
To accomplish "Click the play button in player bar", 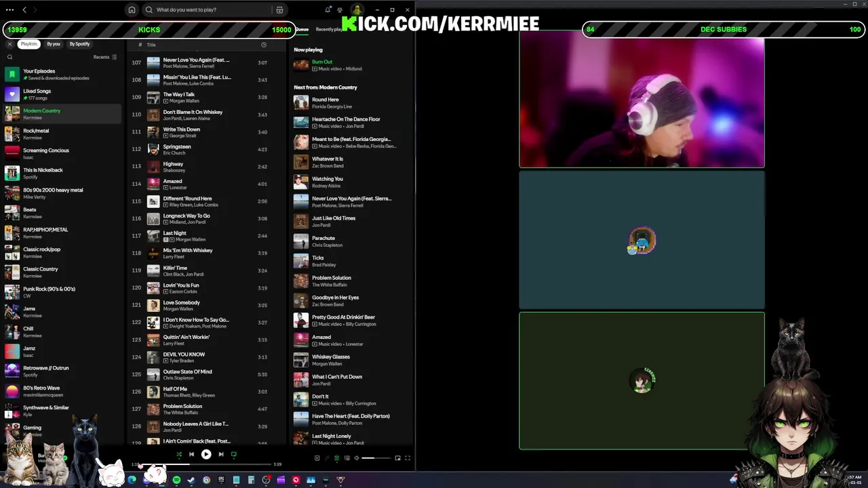I will (206, 455).
